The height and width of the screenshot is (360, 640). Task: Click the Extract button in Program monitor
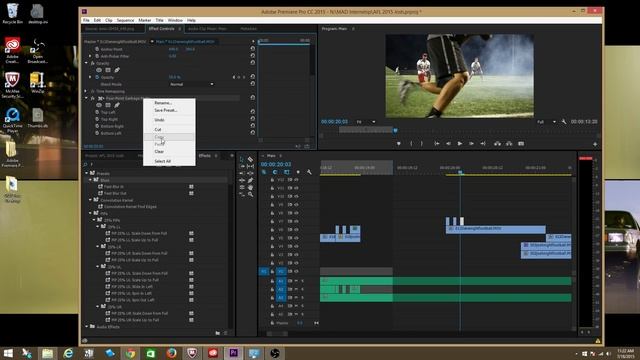pos(509,144)
